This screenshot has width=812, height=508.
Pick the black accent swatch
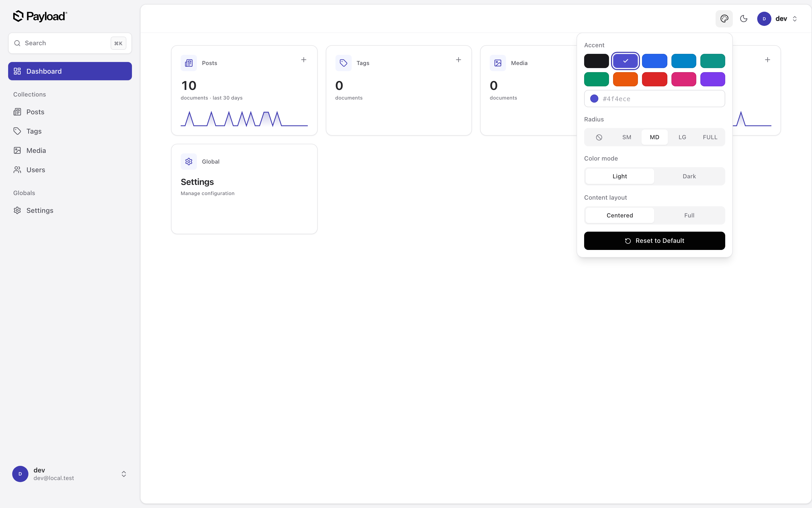tap(596, 61)
